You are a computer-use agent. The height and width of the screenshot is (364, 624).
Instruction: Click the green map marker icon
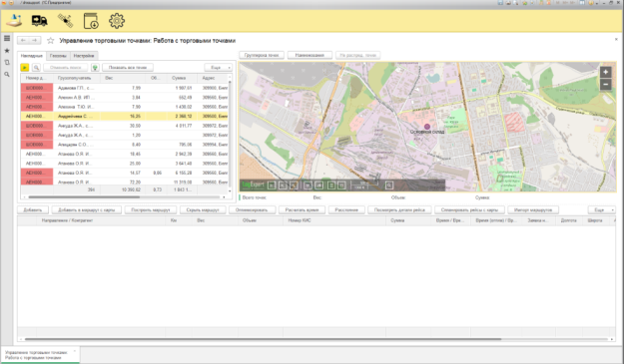(95, 68)
